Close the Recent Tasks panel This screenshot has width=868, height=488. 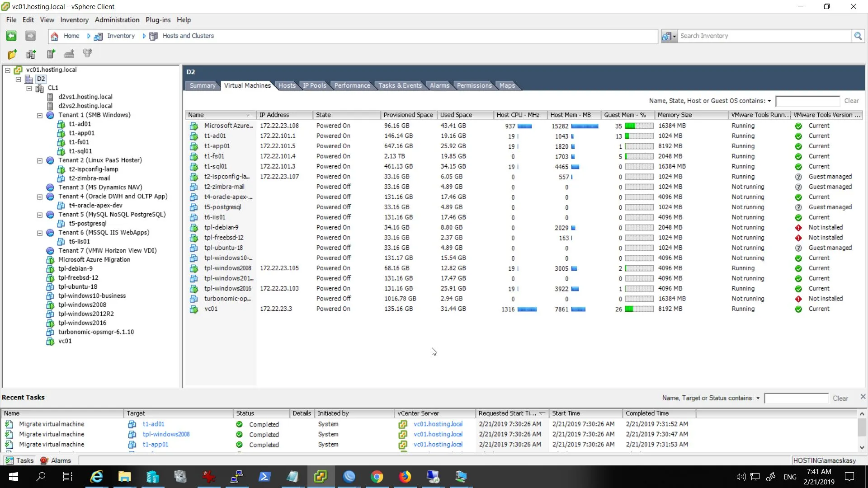click(863, 397)
